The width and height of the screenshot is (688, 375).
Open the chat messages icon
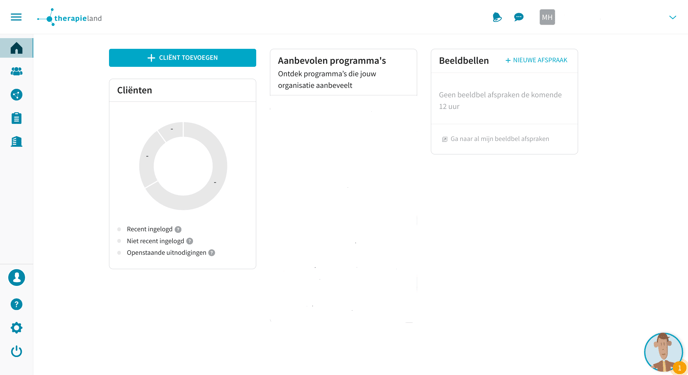[519, 17]
